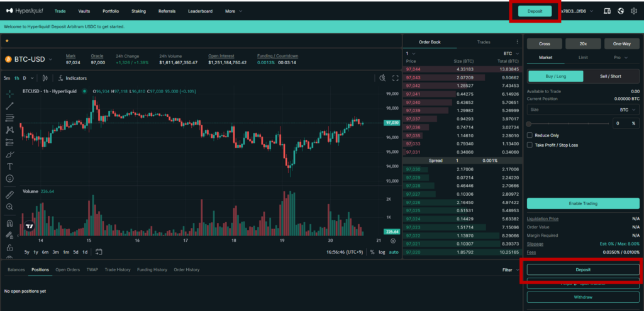
Task: Click the Bitcoin coin icon beside BTC-USD
Action: 8,60
